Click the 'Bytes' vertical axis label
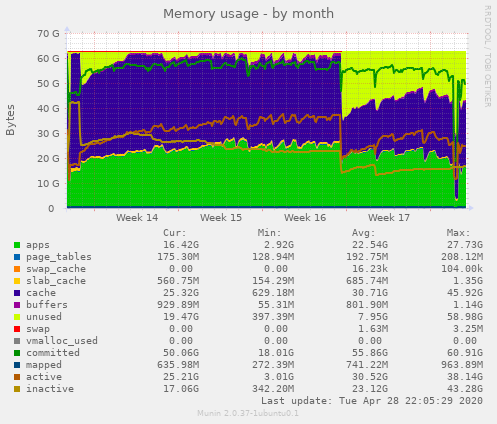This screenshot has width=497, height=424. coord(10,120)
